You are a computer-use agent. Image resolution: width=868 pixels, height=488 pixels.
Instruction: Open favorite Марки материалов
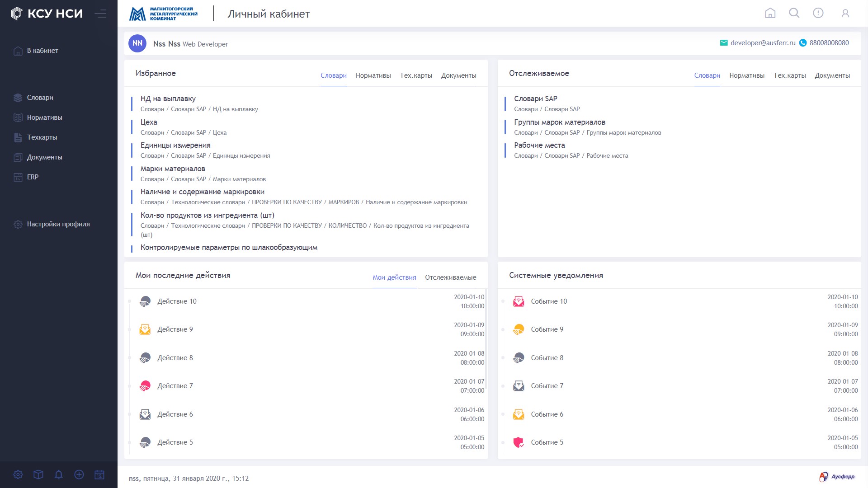coord(173,169)
